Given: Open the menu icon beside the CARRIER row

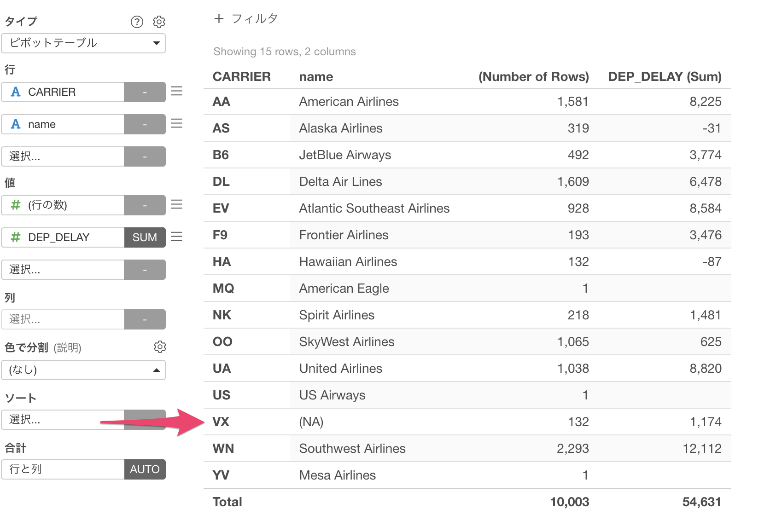Looking at the screenshot, I should coord(176,91).
